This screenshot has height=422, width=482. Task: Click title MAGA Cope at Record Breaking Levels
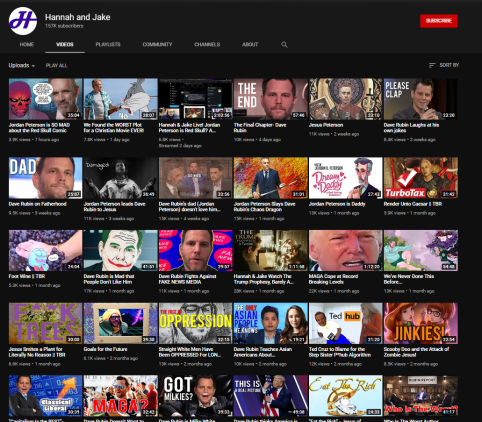[x=333, y=279]
